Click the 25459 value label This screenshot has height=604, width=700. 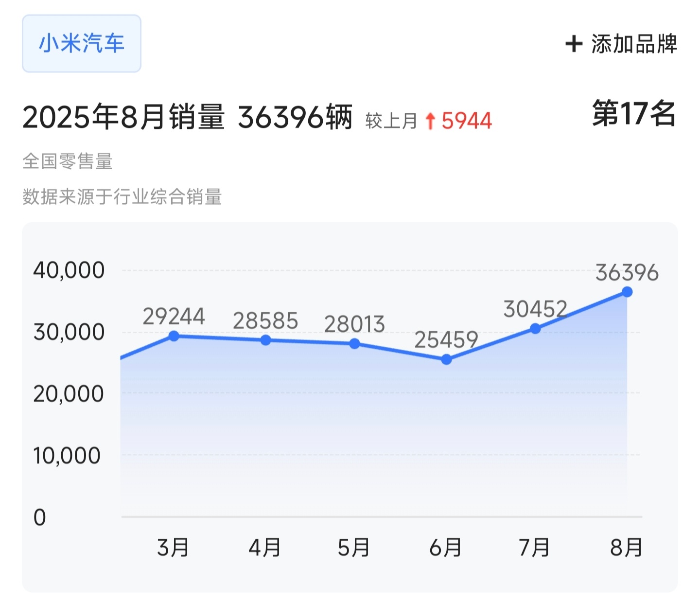coord(446,339)
